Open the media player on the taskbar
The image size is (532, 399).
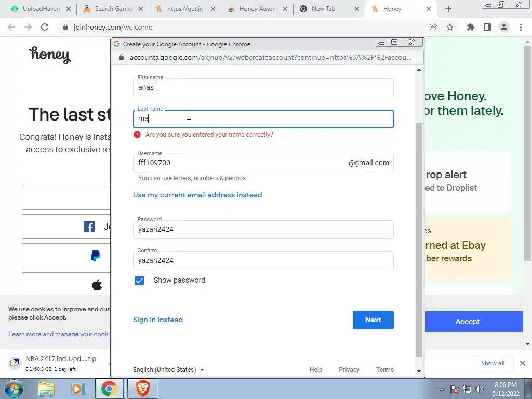coord(77,389)
